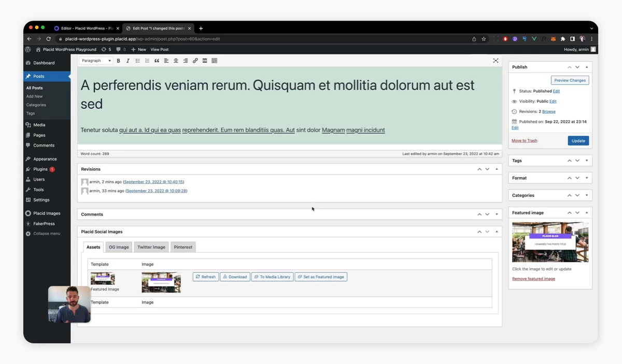Align text center in editor

coord(176,61)
